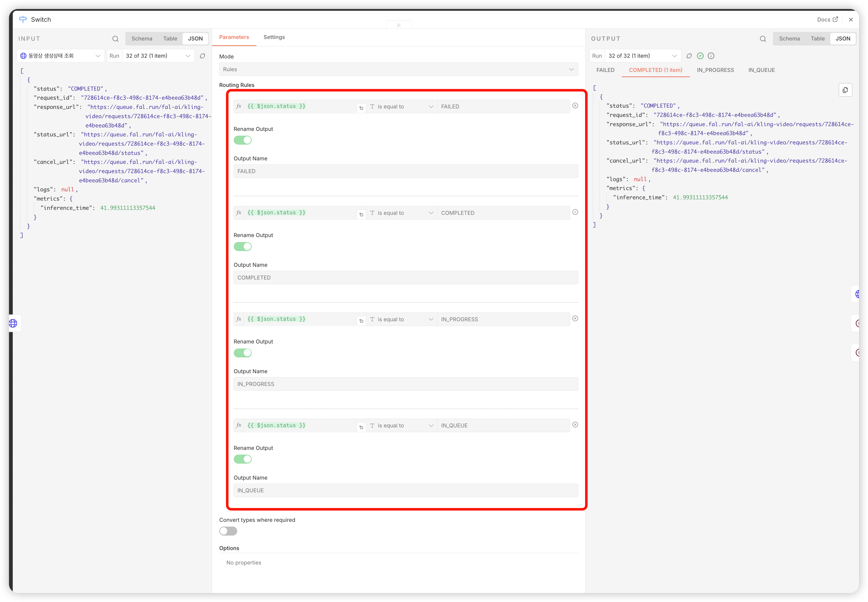The width and height of the screenshot is (868, 602).
Task: Open the Mode dropdown showing Rules
Action: point(398,69)
